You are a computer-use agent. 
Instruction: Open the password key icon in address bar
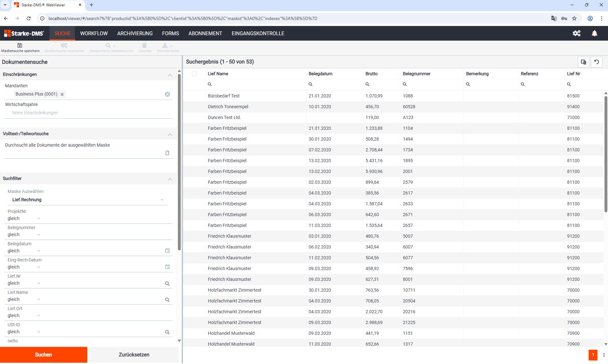[564, 18]
